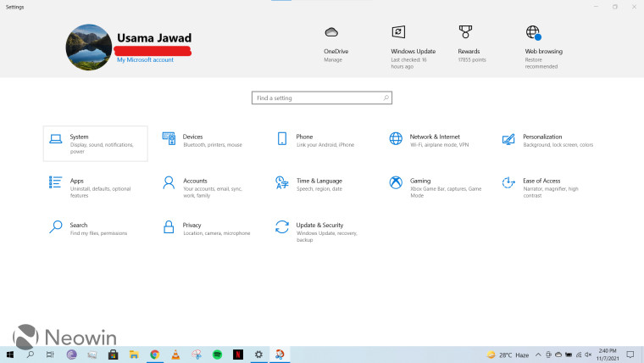Click the "Usama Jawad" account name

click(154, 38)
